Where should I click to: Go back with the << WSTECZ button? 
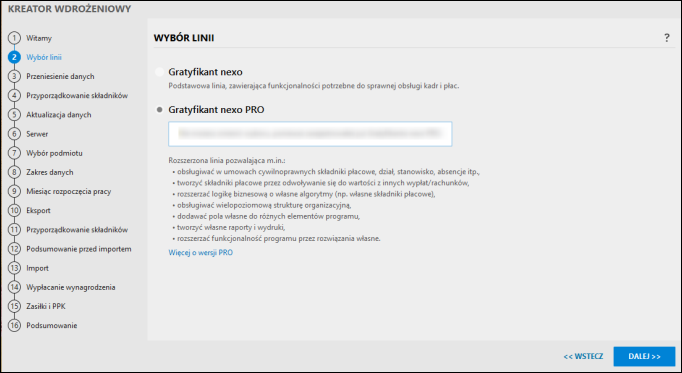tap(583, 356)
